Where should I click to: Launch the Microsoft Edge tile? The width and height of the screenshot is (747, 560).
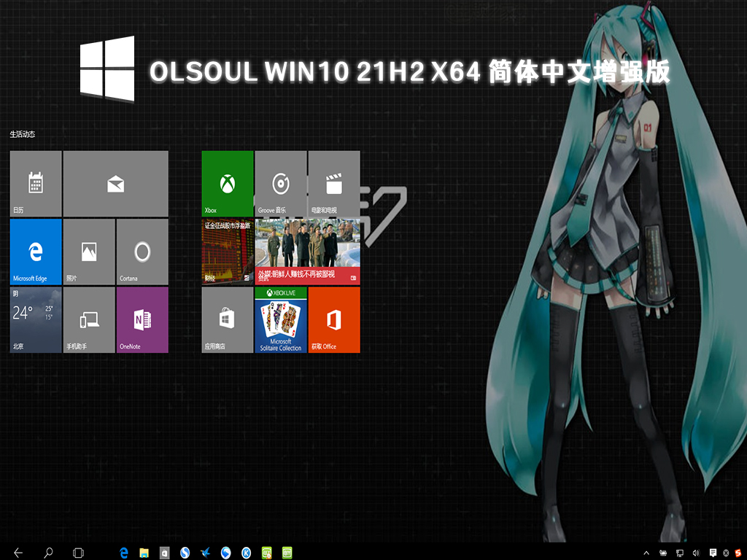click(x=35, y=252)
